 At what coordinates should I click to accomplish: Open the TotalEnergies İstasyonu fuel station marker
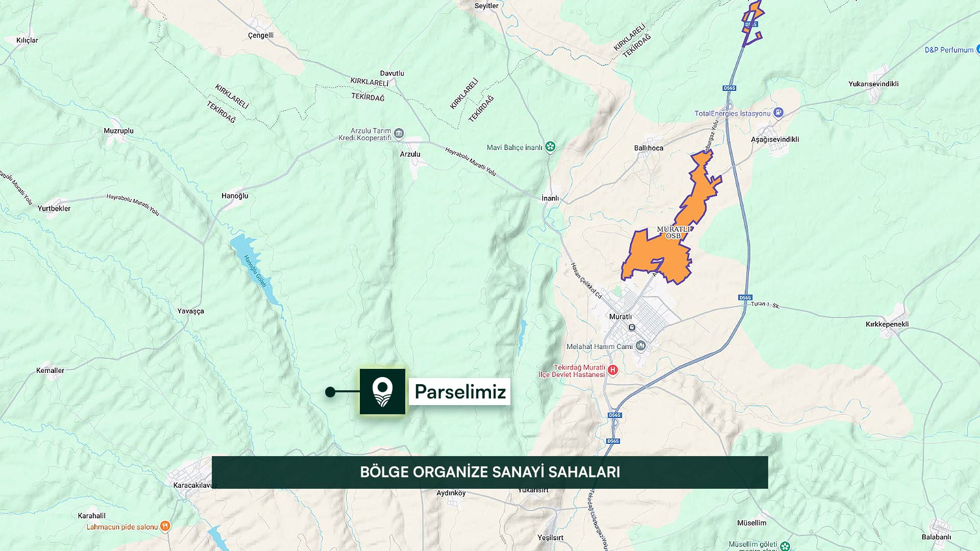point(778,113)
